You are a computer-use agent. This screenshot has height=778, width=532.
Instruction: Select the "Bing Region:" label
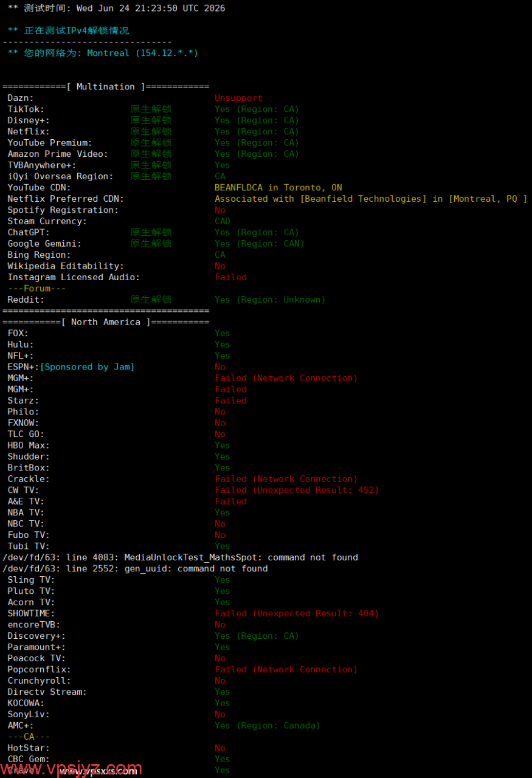tap(39, 255)
